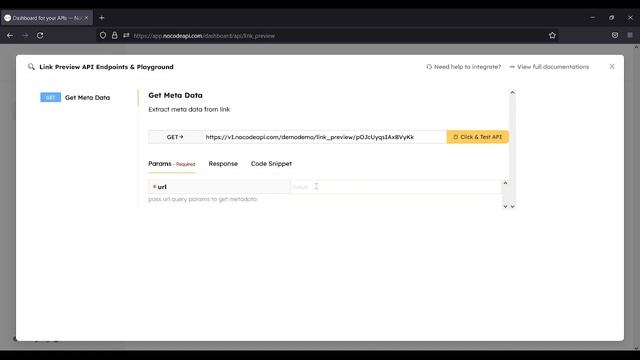Click 'pass url query params' hint text
The width and height of the screenshot is (640, 360).
click(202, 199)
